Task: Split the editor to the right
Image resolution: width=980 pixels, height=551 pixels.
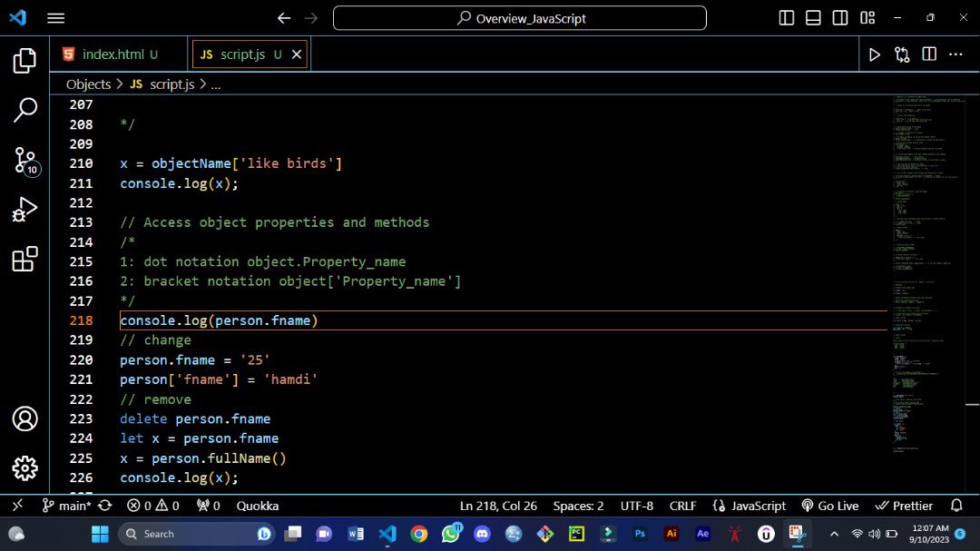Action: (929, 54)
